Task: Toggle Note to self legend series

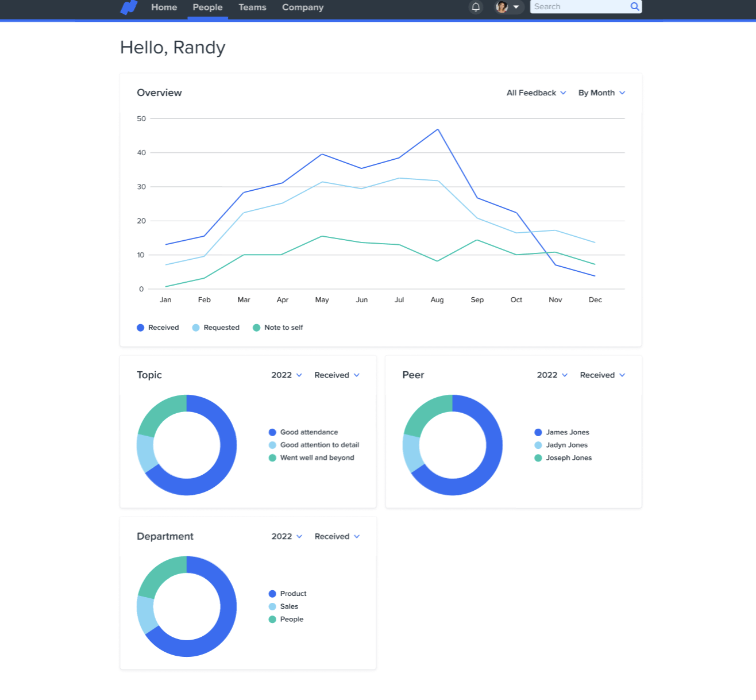Action: [278, 328]
